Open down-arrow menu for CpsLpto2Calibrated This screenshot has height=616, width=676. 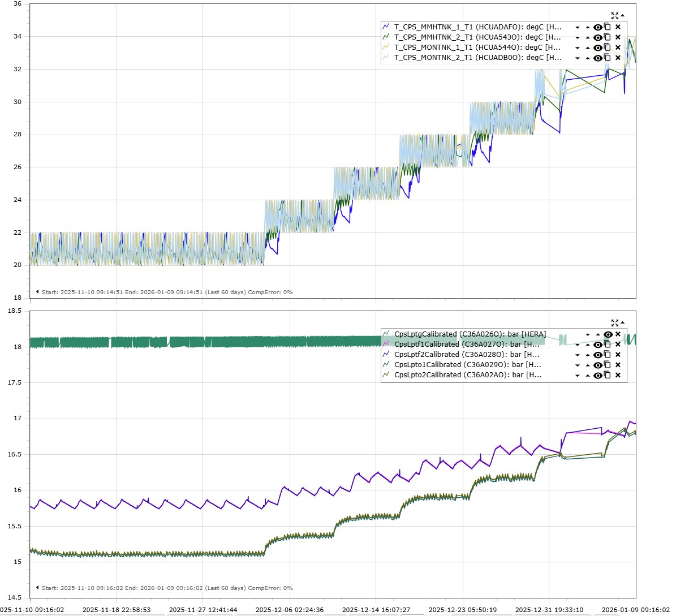coord(577,376)
